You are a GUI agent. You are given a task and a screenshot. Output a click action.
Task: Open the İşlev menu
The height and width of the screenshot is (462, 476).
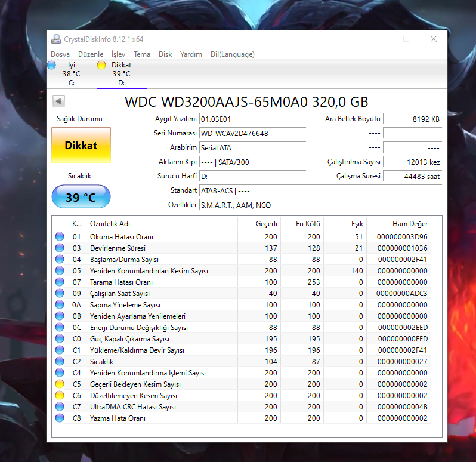click(x=118, y=54)
